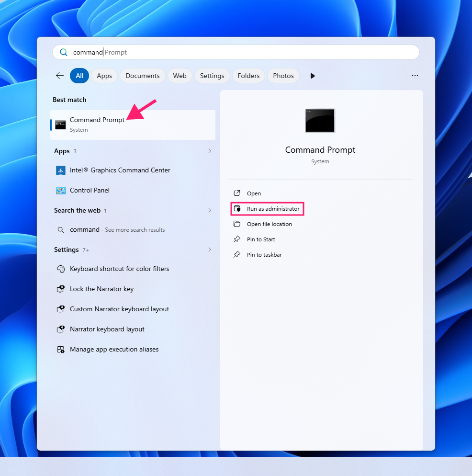This screenshot has height=476, width=472.
Task: Click Open in the right pane
Action: pyautogui.click(x=254, y=193)
